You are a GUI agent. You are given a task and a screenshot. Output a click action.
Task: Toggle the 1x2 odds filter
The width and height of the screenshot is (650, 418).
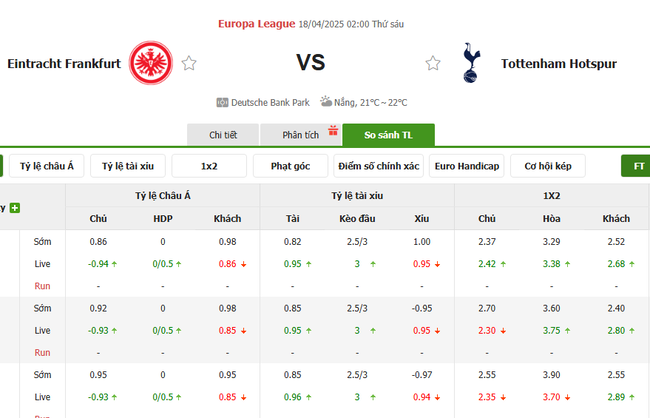pyautogui.click(x=209, y=166)
